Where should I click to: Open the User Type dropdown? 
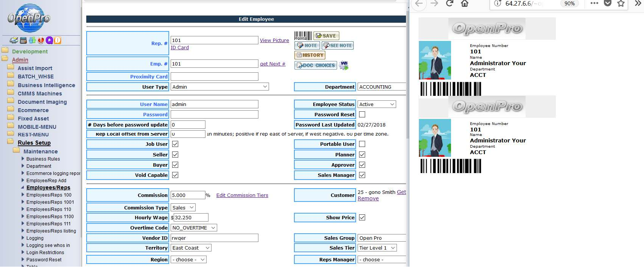click(x=219, y=87)
